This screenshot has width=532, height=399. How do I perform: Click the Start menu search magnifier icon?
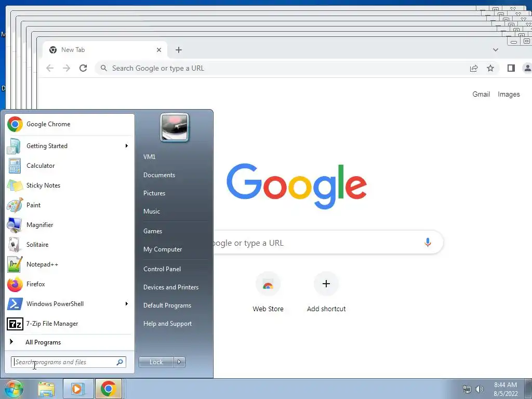[x=120, y=362]
